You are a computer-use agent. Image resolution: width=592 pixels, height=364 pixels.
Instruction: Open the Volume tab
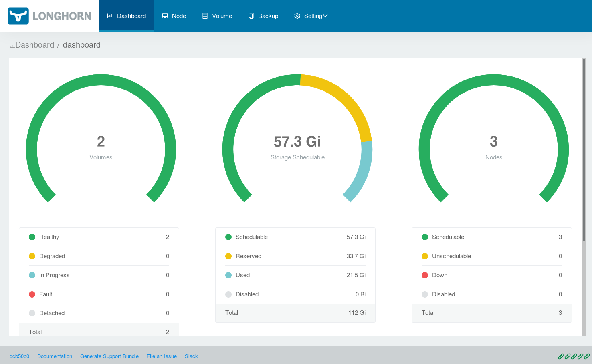pos(222,16)
